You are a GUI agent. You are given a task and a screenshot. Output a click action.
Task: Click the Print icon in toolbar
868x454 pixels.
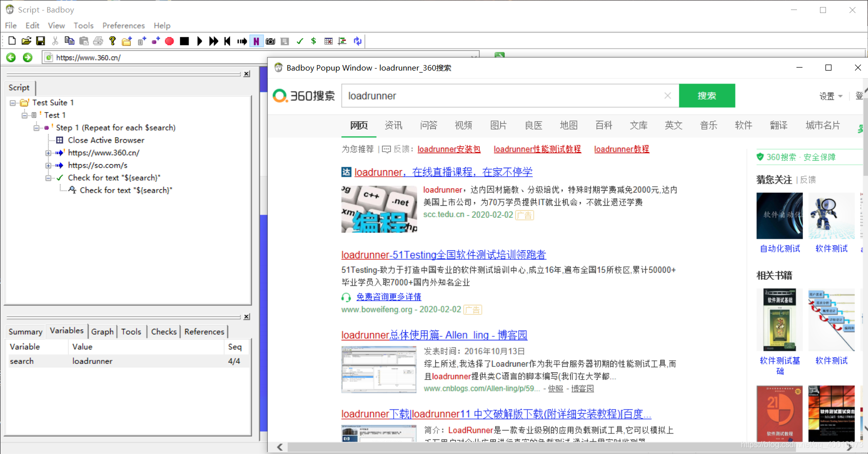coord(98,41)
